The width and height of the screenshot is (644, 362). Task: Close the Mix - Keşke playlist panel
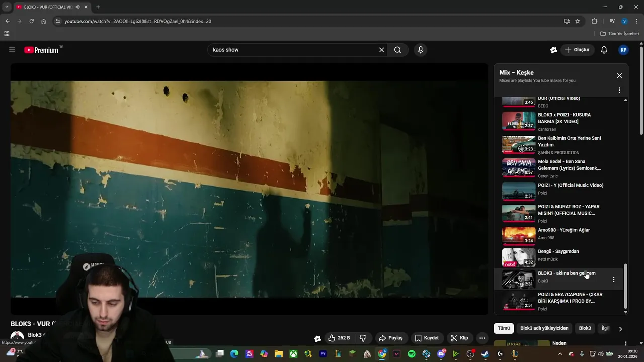[619, 75]
